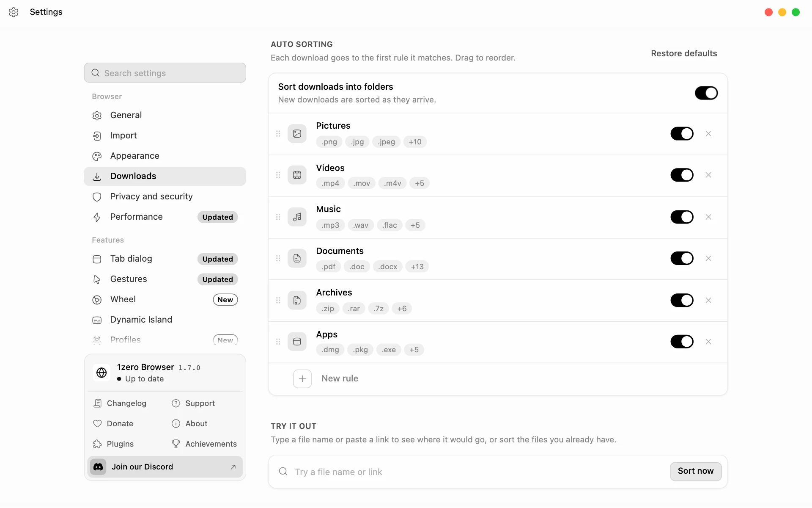The height and width of the screenshot is (508, 812).
Task: Click the settings gear icon in title bar
Action: [14, 12]
